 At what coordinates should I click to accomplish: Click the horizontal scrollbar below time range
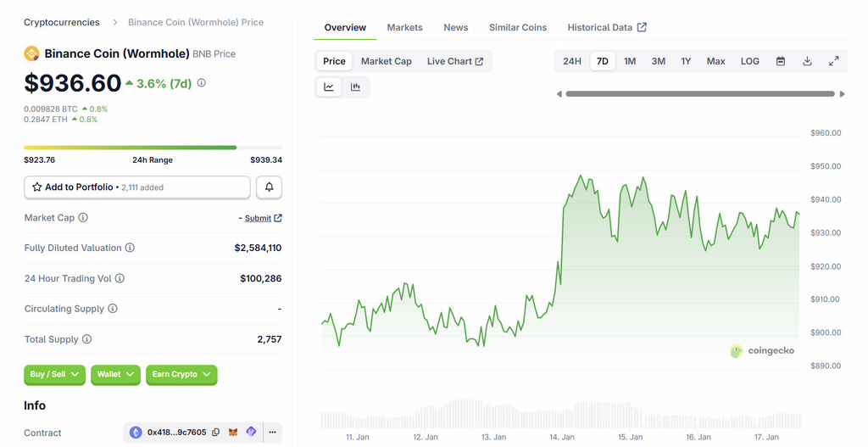pos(700,94)
